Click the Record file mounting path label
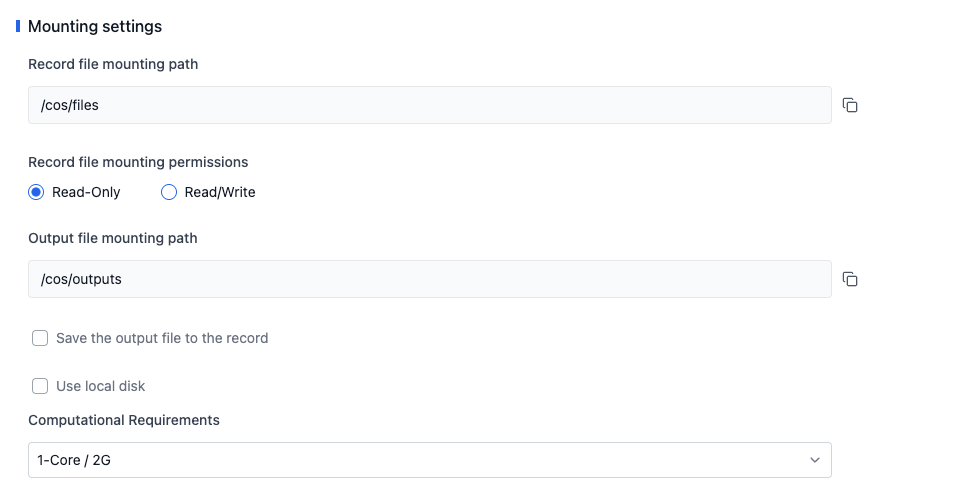Viewport: 959px width, 491px height. click(x=113, y=64)
